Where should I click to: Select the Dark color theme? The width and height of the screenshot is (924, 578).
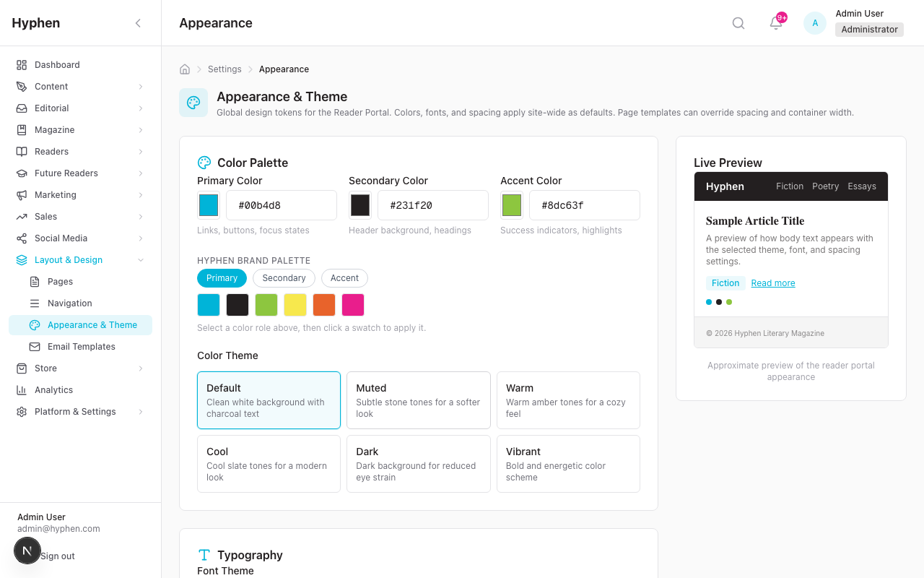coord(419,464)
